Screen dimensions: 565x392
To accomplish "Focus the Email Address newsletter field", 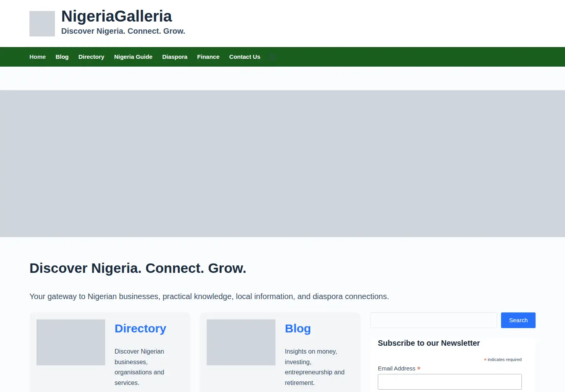I will click(450, 382).
